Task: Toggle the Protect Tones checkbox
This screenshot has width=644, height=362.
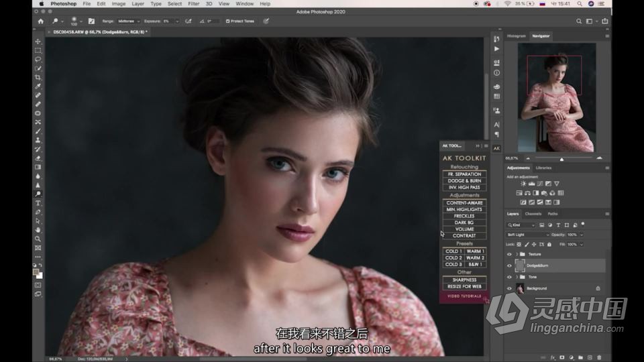Action: click(227, 21)
